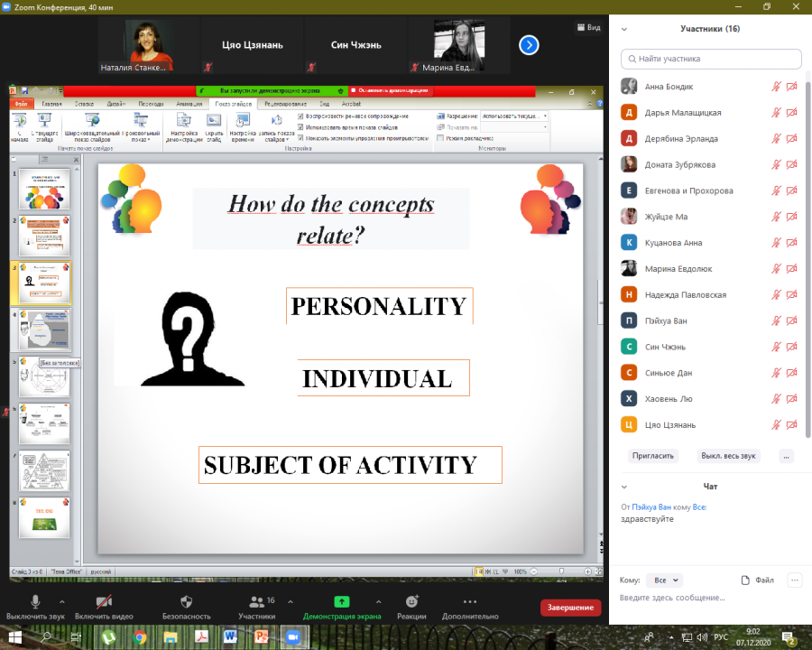Viewport: 812px width, 650px height.
Task: Open the Кому: Все recipient dropdown
Action: click(x=665, y=580)
